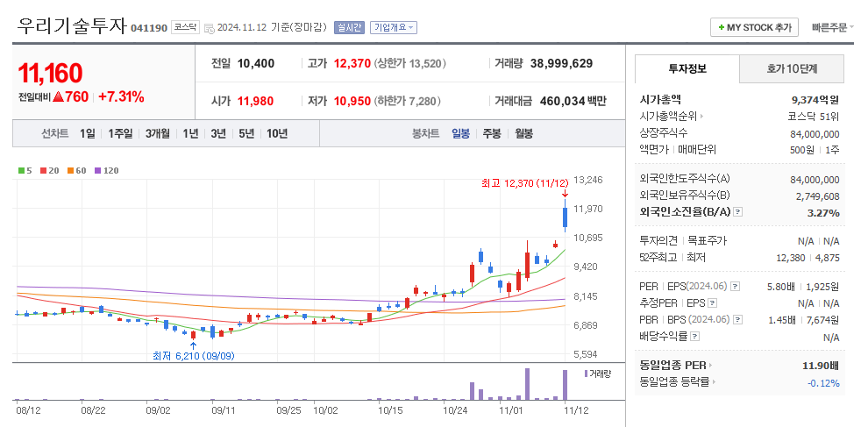Click the 저가 value 10,950
This screenshot has width=868, height=427.
click(x=352, y=102)
